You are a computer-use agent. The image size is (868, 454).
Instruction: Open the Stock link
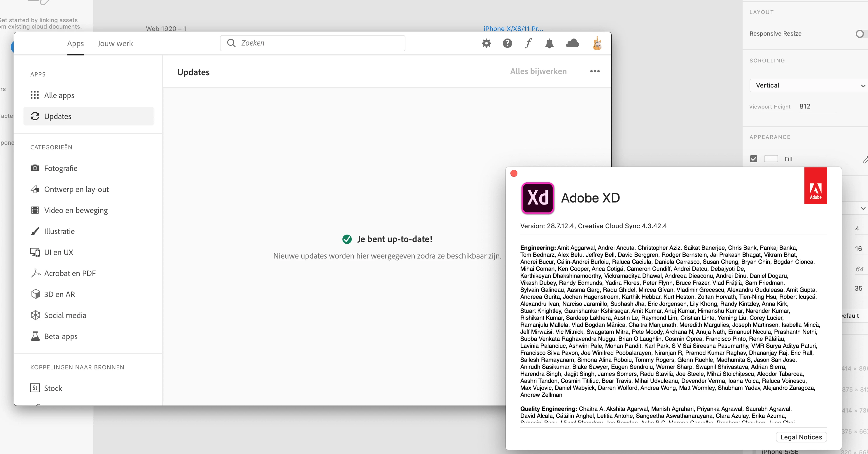tap(53, 388)
